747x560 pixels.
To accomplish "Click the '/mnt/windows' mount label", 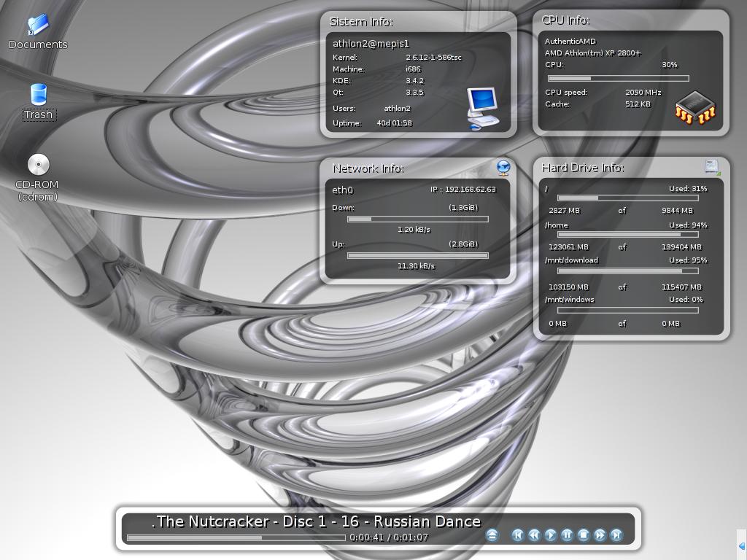I will [x=570, y=300].
